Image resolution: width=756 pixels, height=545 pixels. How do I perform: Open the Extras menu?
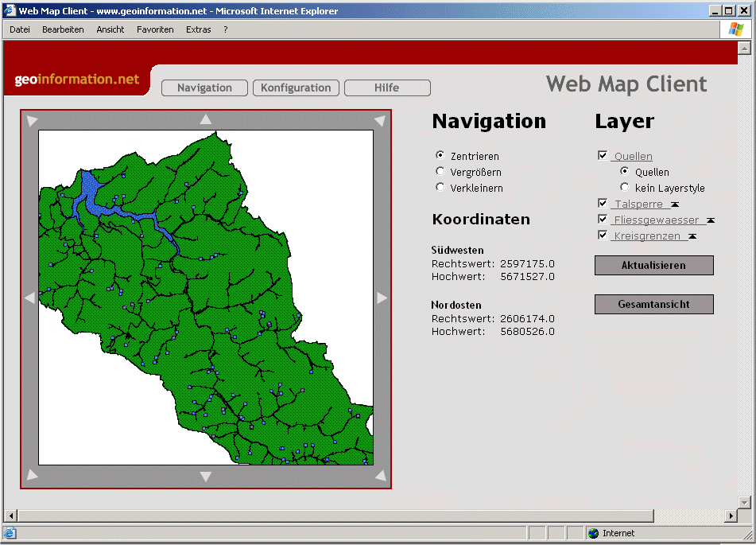click(199, 29)
